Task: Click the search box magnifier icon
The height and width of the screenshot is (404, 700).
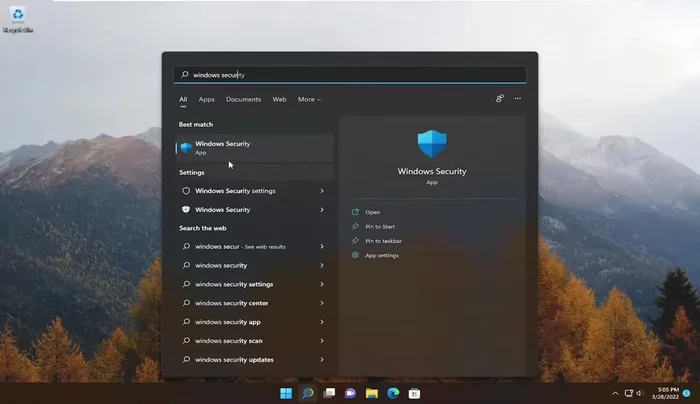Action: (x=185, y=75)
